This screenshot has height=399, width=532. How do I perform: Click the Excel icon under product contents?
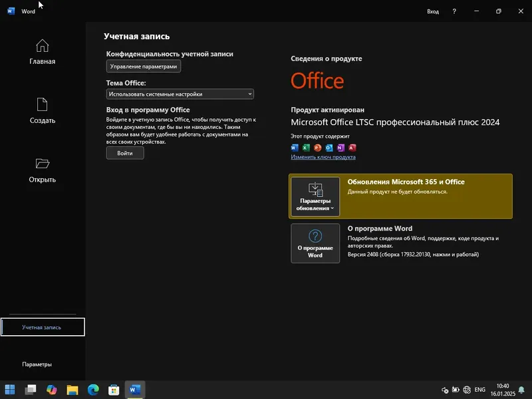click(x=306, y=148)
